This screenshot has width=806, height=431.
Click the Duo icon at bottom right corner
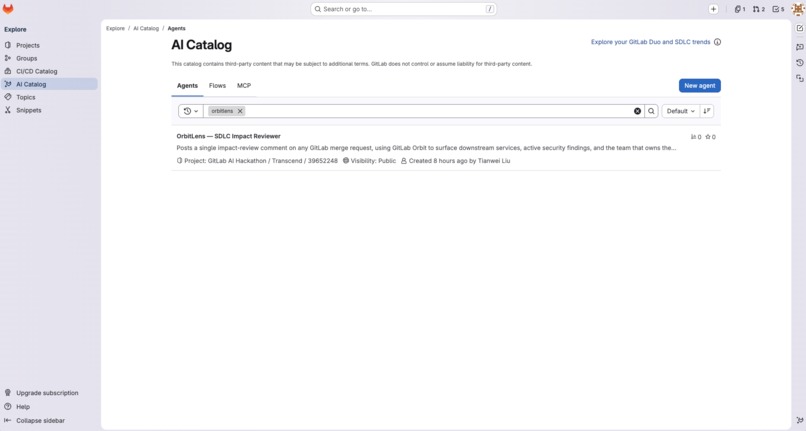click(x=799, y=420)
